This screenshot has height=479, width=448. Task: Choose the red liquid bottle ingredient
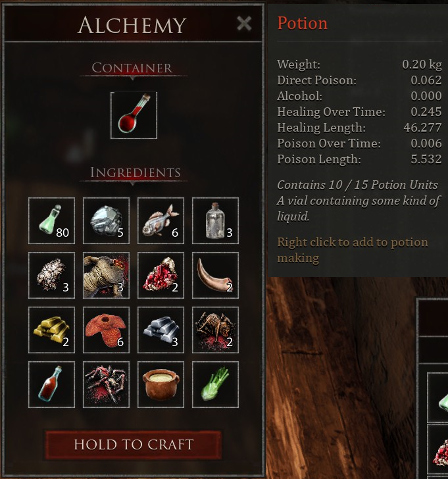pos(51,385)
